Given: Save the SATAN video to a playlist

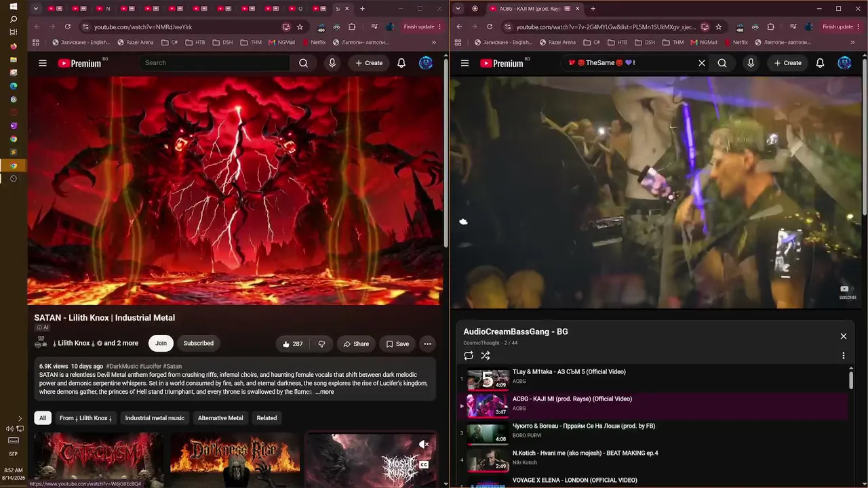Looking at the screenshot, I should [x=397, y=344].
